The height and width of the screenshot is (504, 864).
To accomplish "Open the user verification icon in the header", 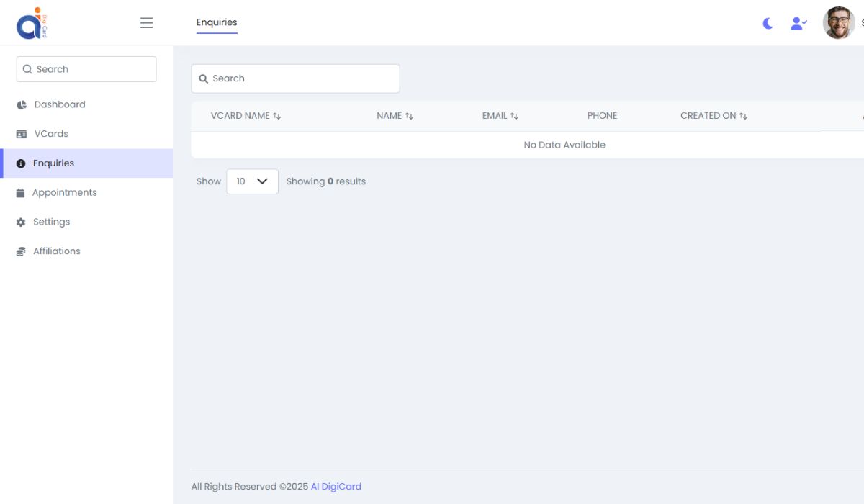I will (798, 23).
